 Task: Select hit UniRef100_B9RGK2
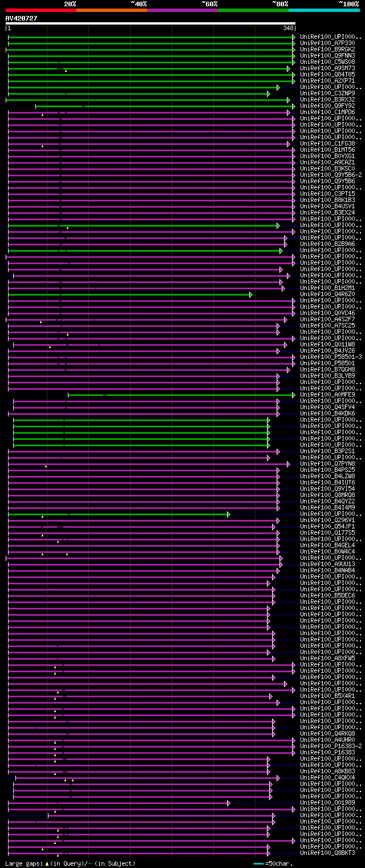pos(327,49)
